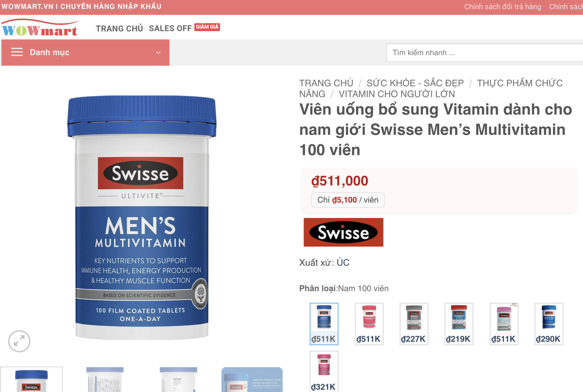Expand the product image zoom icon
The width and height of the screenshot is (583, 392).
(x=19, y=341)
